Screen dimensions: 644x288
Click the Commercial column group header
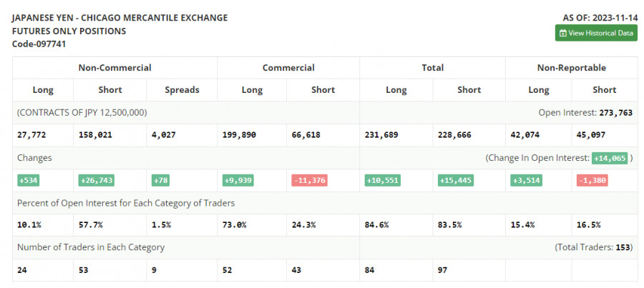click(x=288, y=68)
